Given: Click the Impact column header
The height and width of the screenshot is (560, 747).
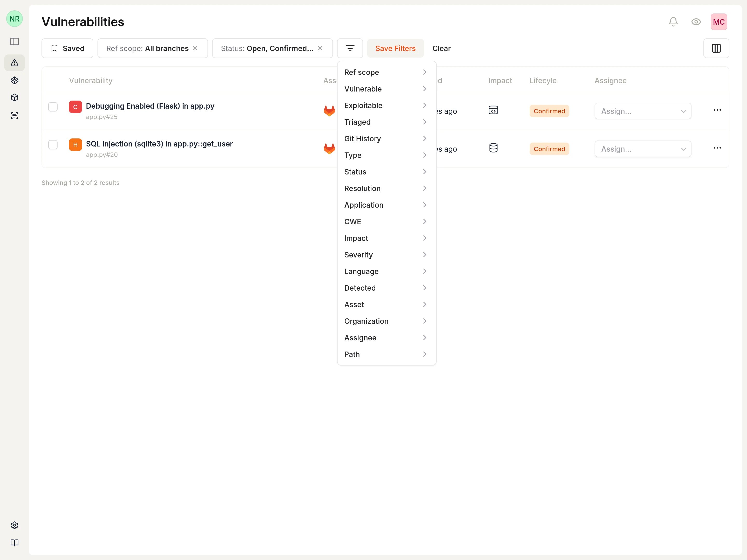Looking at the screenshot, I should click(500, 81).
